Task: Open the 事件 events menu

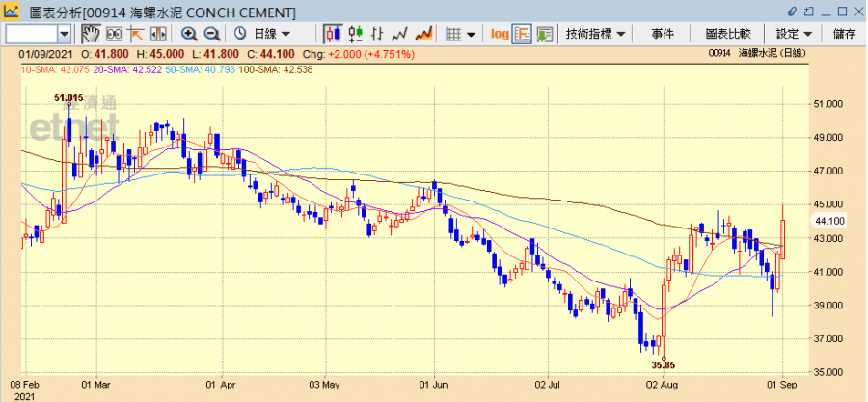Action: [663, 34]
